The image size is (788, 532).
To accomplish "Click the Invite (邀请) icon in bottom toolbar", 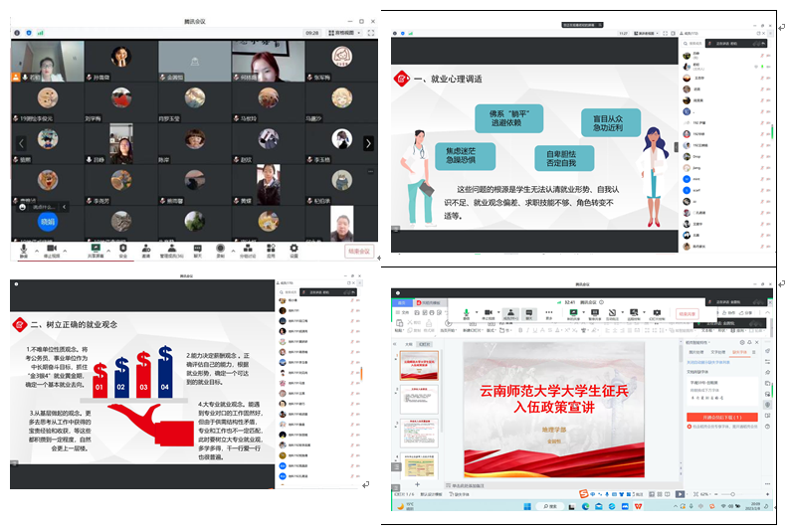I will [x=146, y=250].
